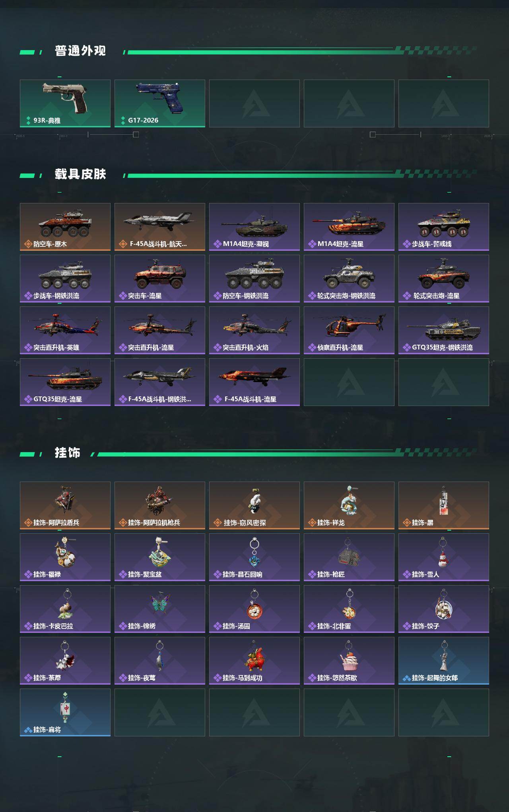Open the 挂饰-雪人 snowman charm
509x812 pixels.
tap(444, 557)
